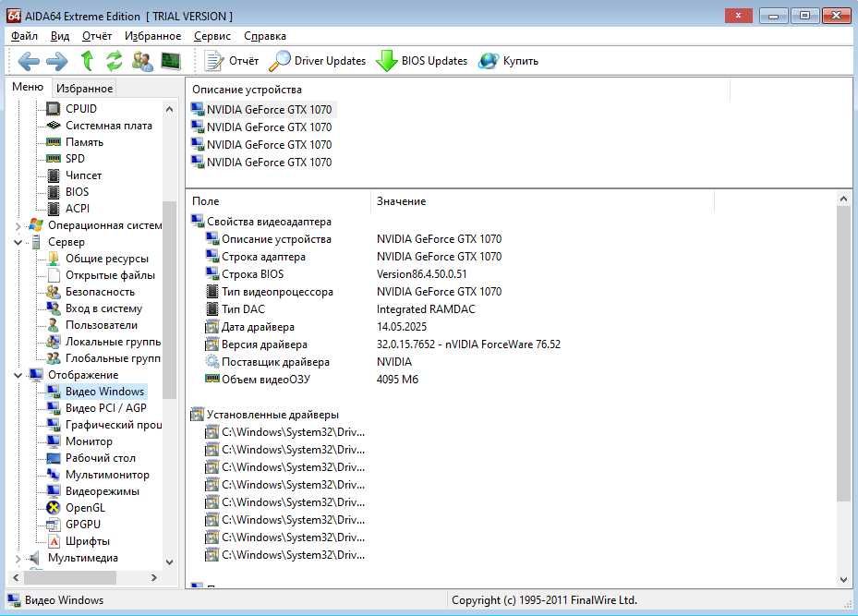Select CPUID in the tree
The width and height of the screenshot is (858, 616).
tap(81, 109)
